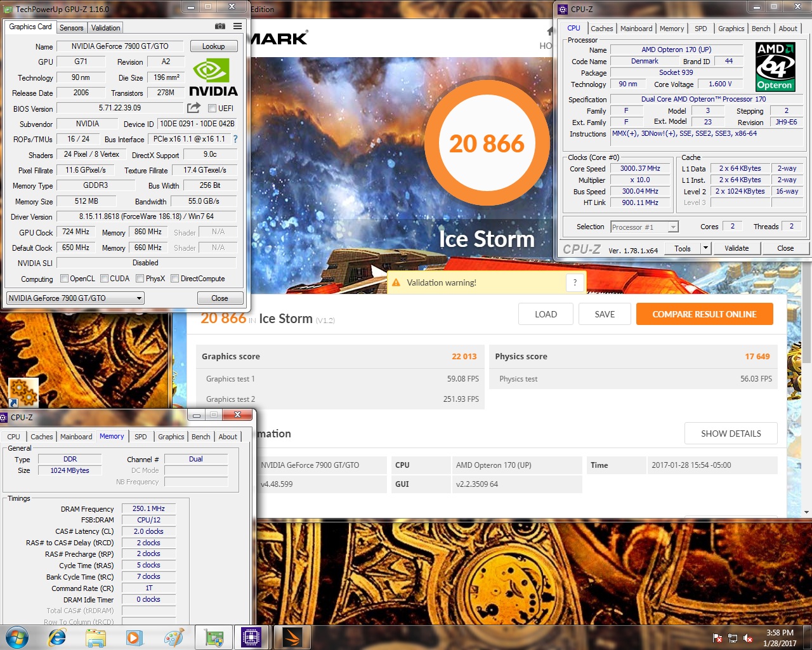Click the bus interface question mark icon

(235, 139)
